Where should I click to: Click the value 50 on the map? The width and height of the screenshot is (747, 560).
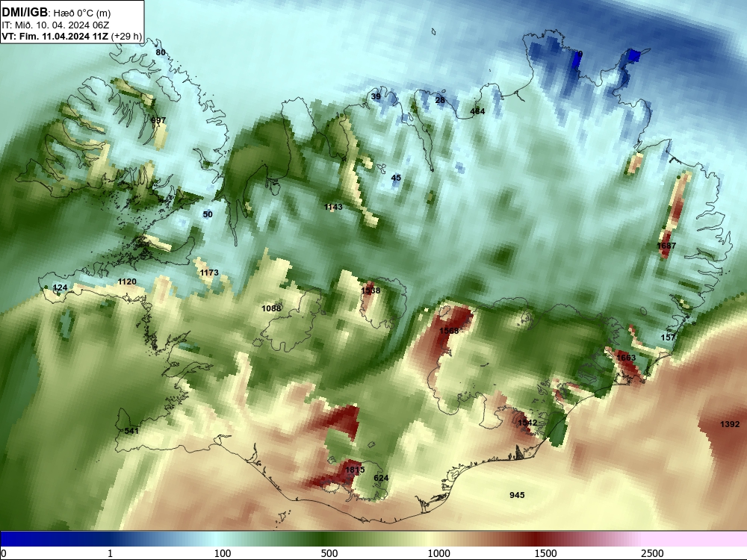(x=208, y=214)
